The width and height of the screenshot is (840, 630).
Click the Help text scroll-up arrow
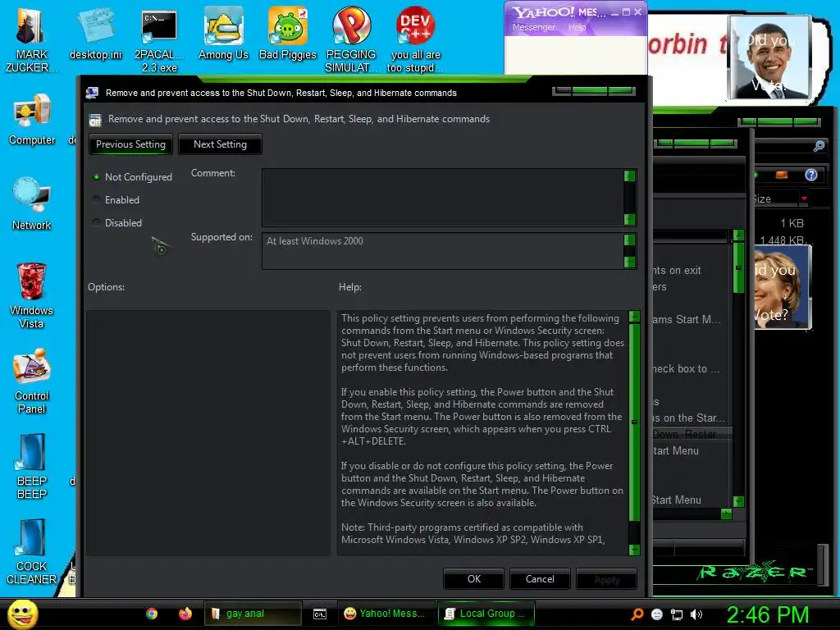[x=634, y=317]
